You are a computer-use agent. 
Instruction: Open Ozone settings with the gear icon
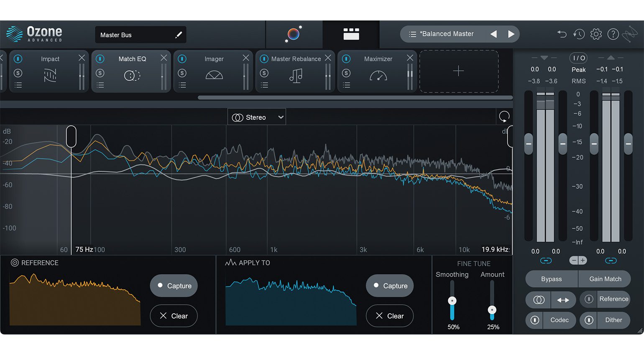(596, 34)
